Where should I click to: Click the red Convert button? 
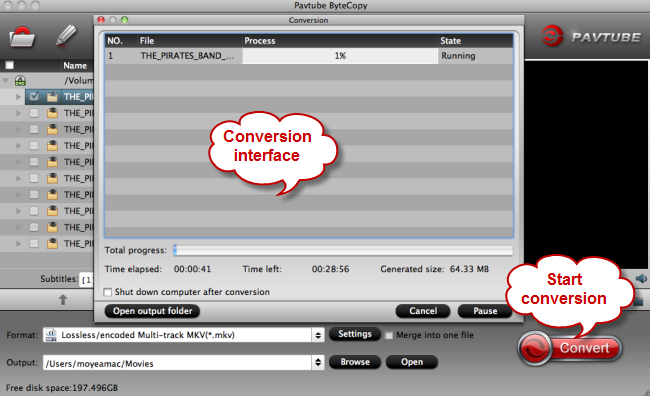(570, 348)
